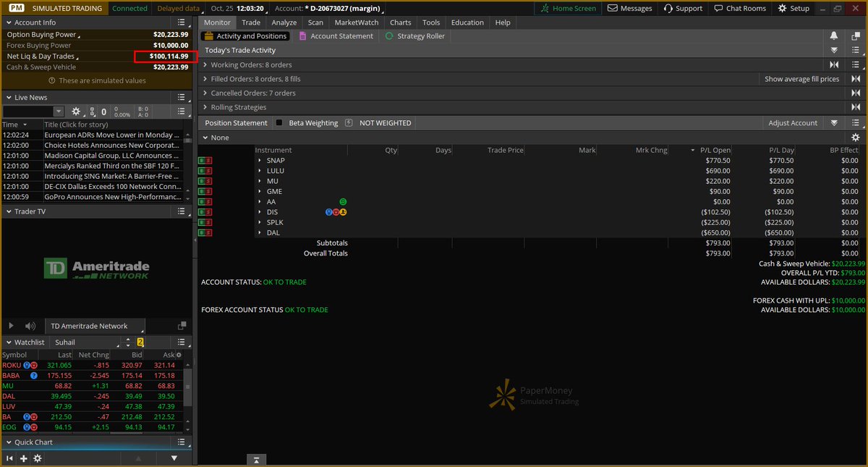868x467 pixels.
Task: Expand the SNAP position row
Action: pos(260,161)
